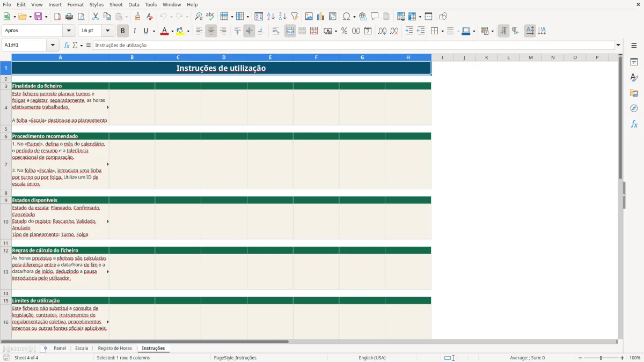The image size is (644, 362).
Task: Open the Save document icon
Action: point(38,17)
